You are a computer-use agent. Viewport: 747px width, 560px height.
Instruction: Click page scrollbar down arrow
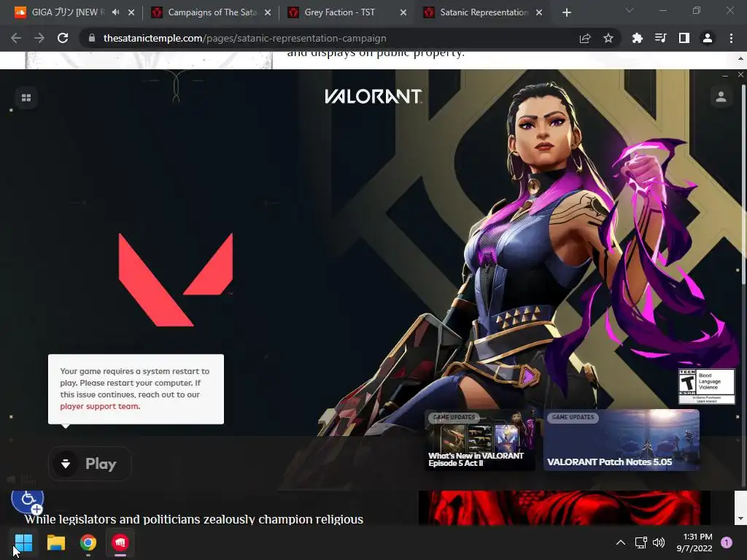740,518
